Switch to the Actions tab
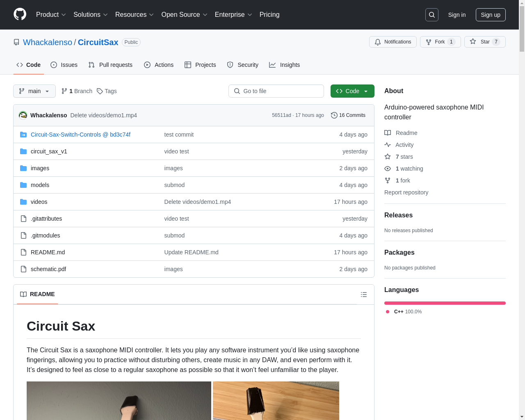The height and width of the screenshot is (420, 525). tap(159, 65)
